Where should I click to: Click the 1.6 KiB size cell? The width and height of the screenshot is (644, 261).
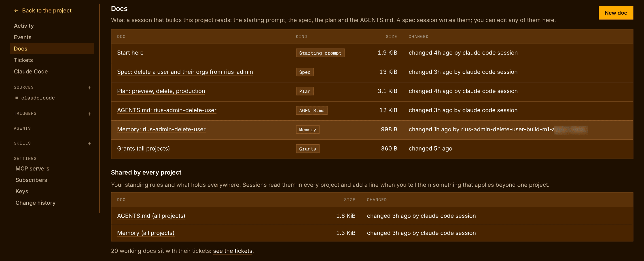(346, 216)
